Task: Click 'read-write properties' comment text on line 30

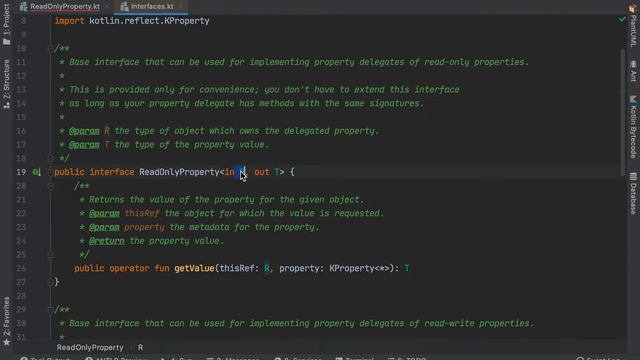Action: 478,324
